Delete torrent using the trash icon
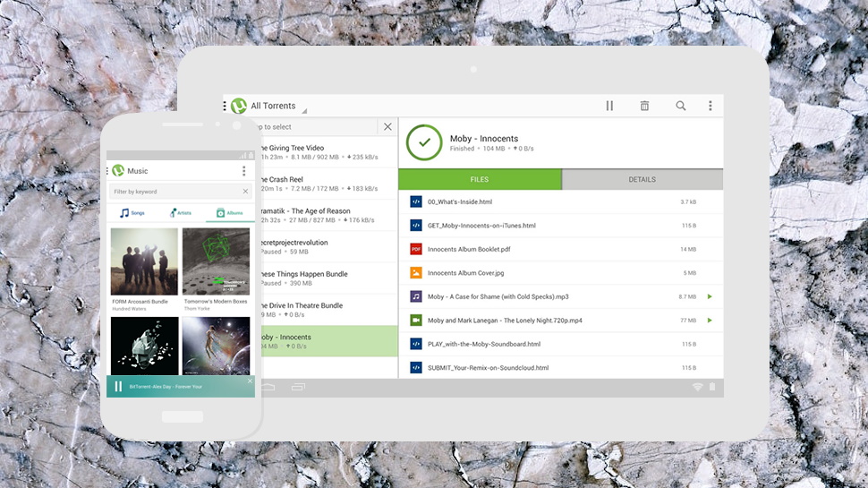Image resolution: width=868 pixels, height=488 pixels. pyautogui.click(x=644, y=106)
